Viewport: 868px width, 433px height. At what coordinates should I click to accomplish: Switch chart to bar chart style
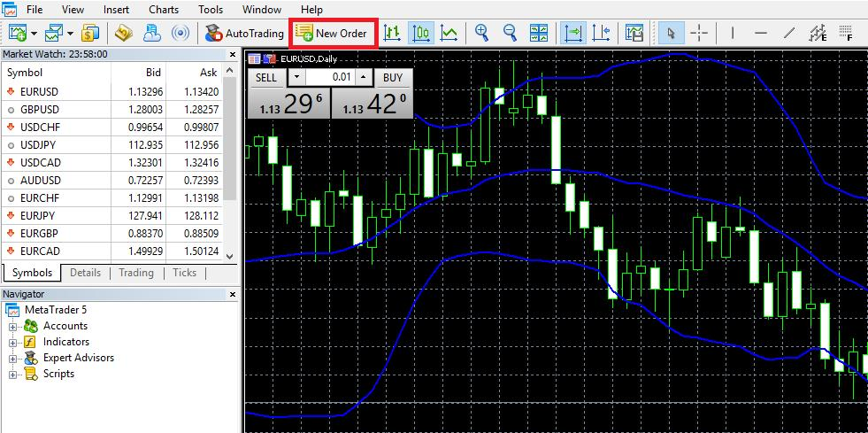tap(393, 34)
